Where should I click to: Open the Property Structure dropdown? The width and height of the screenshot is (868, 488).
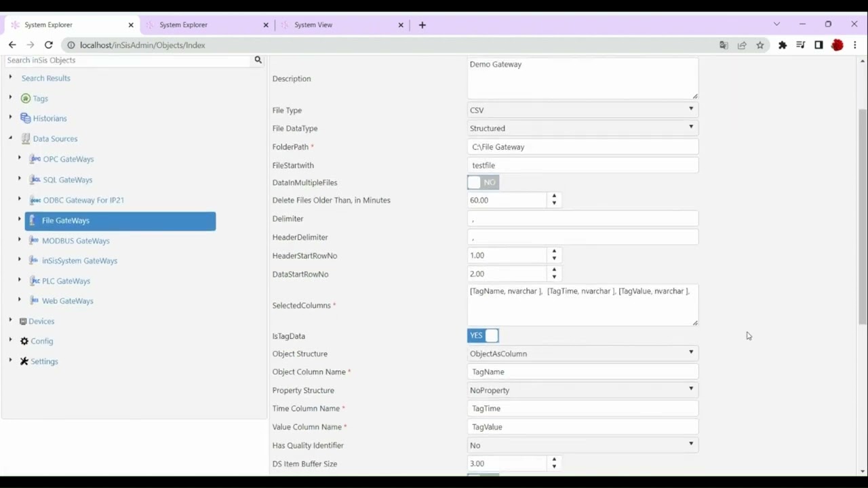pyautogui.click(x=583, y=390)
